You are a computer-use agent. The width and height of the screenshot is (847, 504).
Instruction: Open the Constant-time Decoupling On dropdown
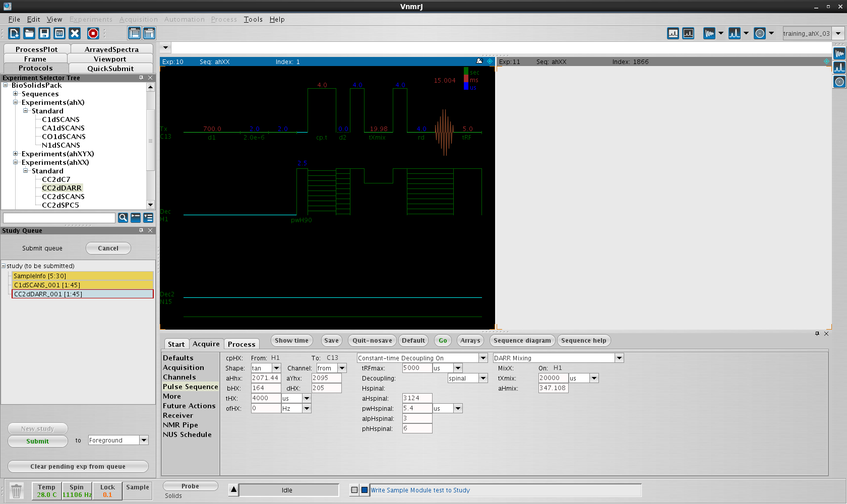482,358
